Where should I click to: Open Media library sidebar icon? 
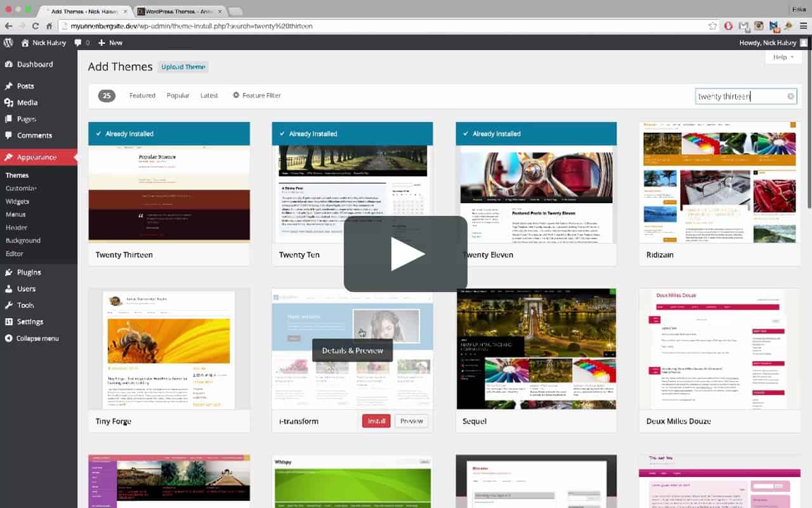[x=9, y=102]
